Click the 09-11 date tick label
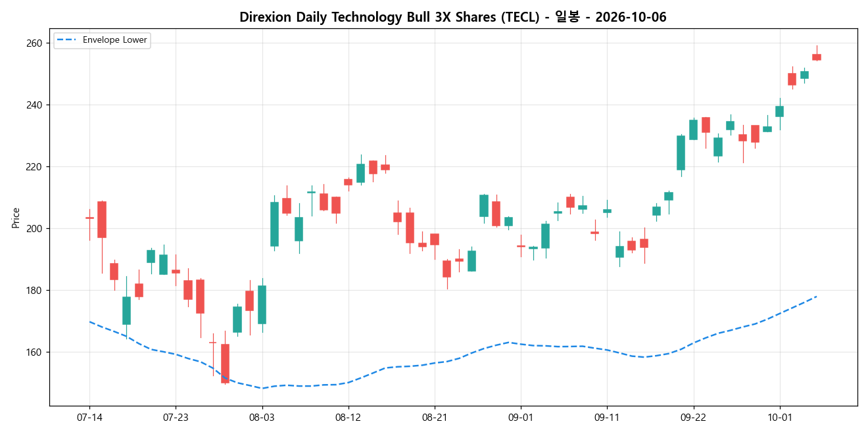This screenshot has height=434, width=868. pyautogui.click(x=607, y=417)
